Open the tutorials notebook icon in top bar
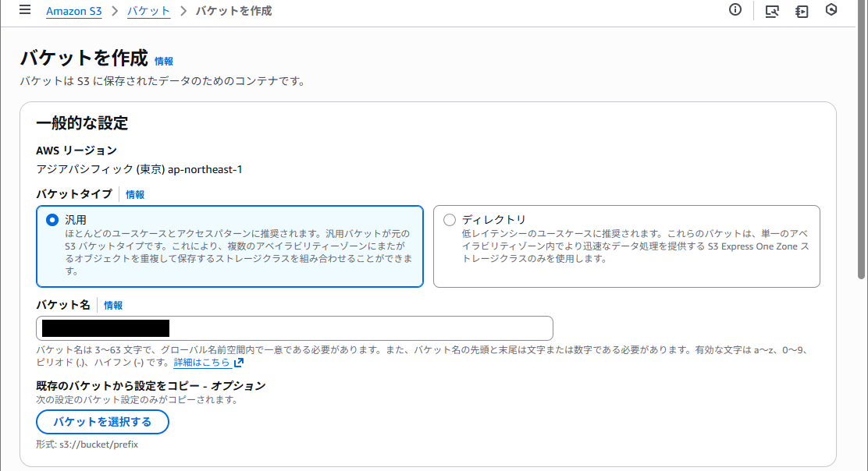Image resolution: width=868 pixels, height=471 pixels. tap(802, 11)
